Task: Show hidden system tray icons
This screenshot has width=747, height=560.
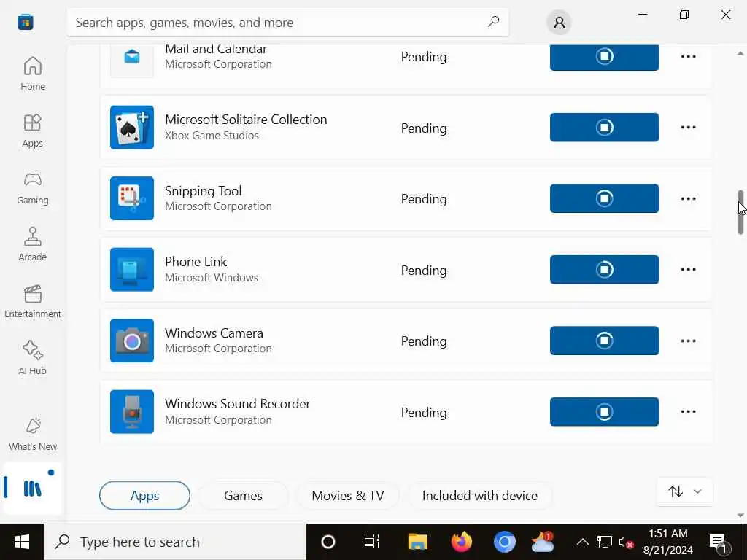Action: point(582,542)
